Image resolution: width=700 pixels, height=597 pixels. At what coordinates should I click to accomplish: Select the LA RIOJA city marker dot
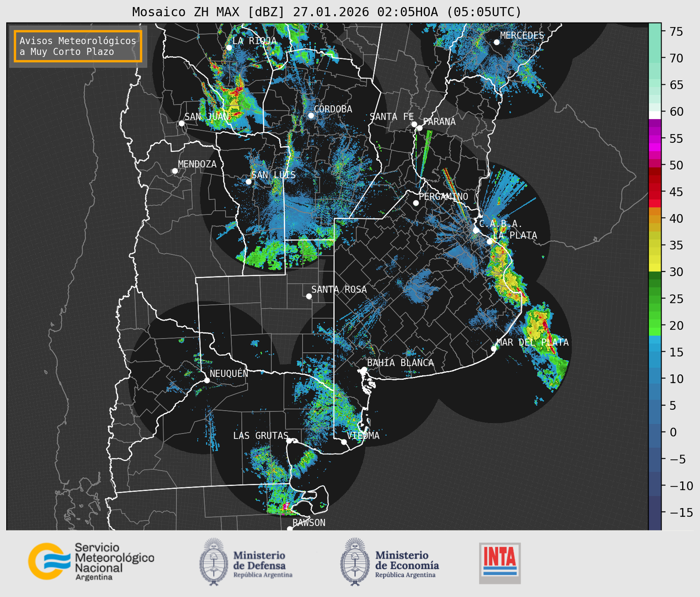click(229, 48)
